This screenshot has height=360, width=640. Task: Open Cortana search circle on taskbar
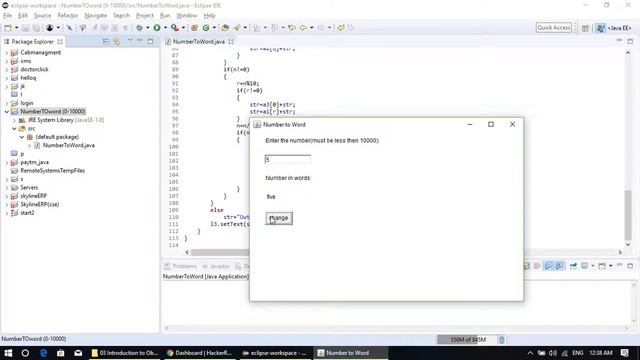click(25, 353)
